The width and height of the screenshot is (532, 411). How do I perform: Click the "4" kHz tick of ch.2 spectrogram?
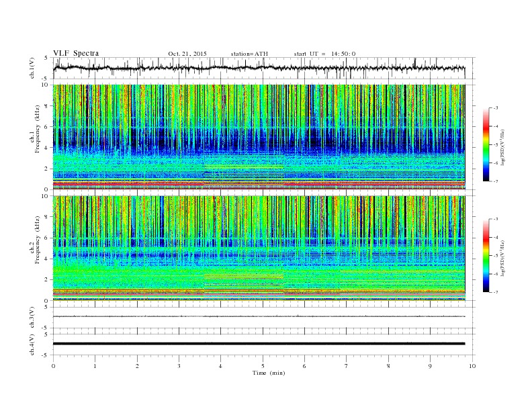click(x=47, y=259)
